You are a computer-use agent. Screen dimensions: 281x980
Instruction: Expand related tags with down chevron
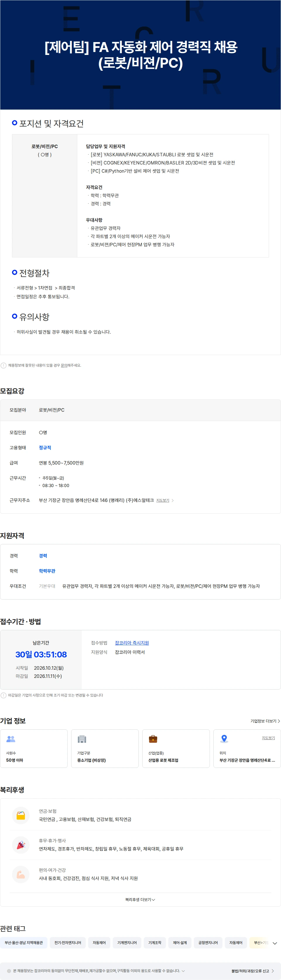point(275,943)
